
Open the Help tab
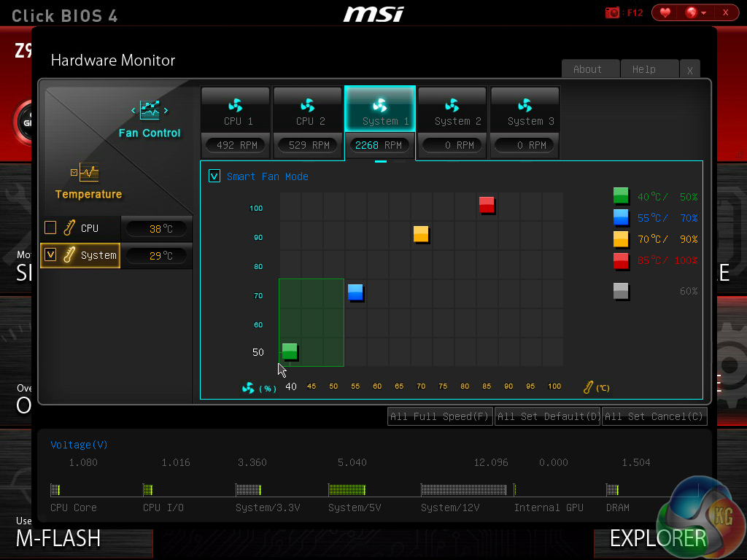click(650, 69)
